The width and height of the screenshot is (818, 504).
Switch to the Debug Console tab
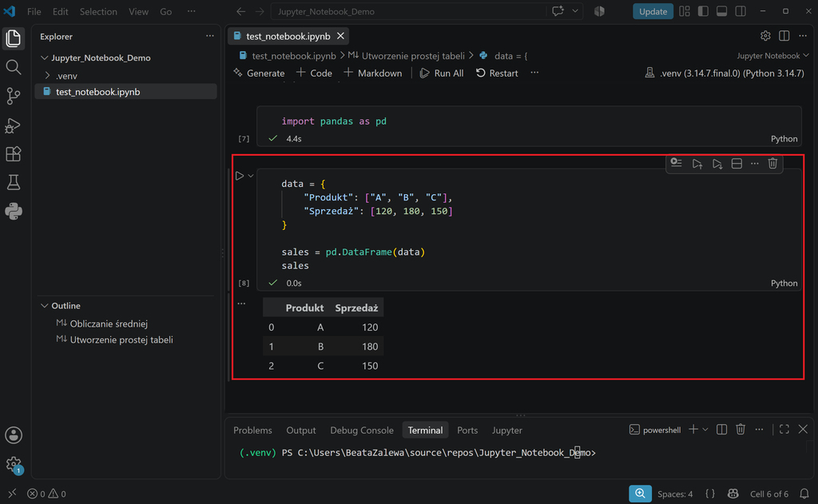coord(362,430)
